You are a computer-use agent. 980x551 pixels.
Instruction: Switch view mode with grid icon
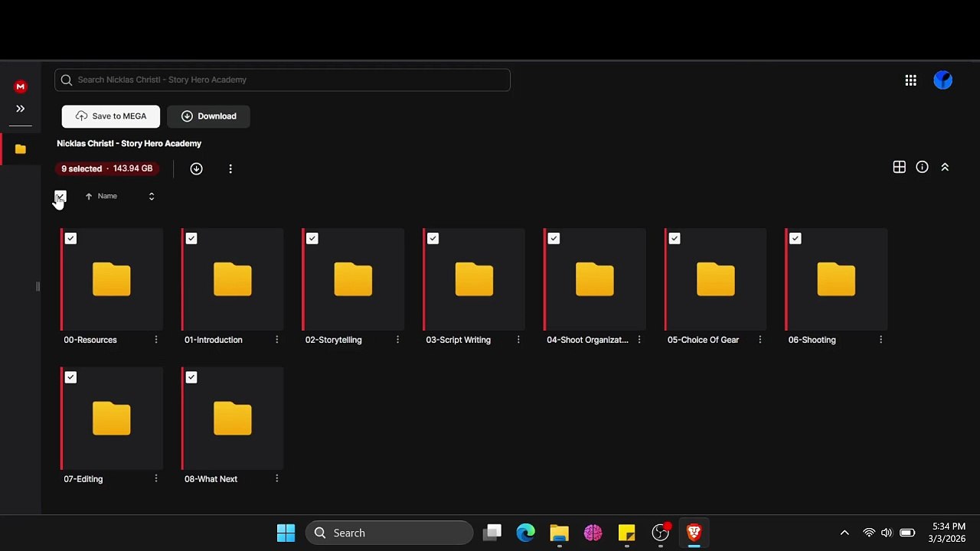900,167
